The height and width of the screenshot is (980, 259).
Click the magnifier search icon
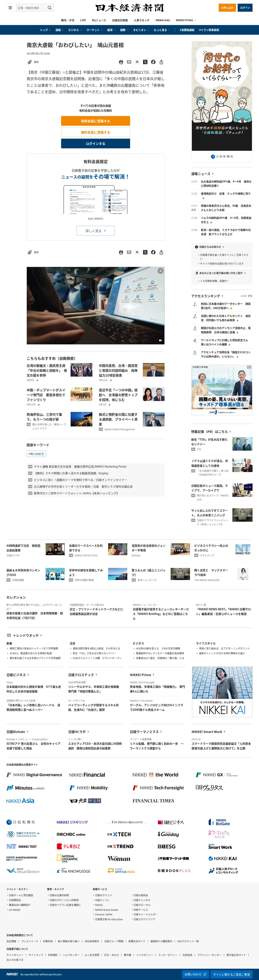[49, 8]
